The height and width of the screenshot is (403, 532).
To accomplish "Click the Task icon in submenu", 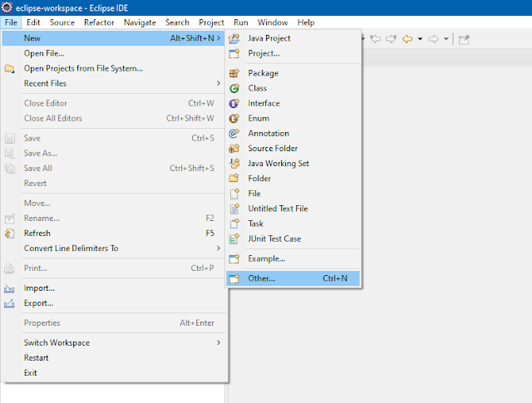I will (x=234, y=224).
